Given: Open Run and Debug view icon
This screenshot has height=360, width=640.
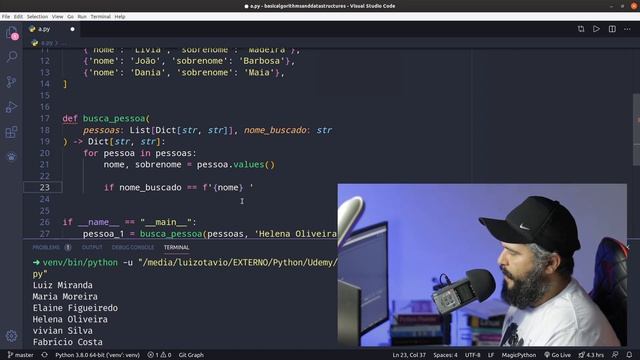Looking at the screenshot, I should point(11,107).
